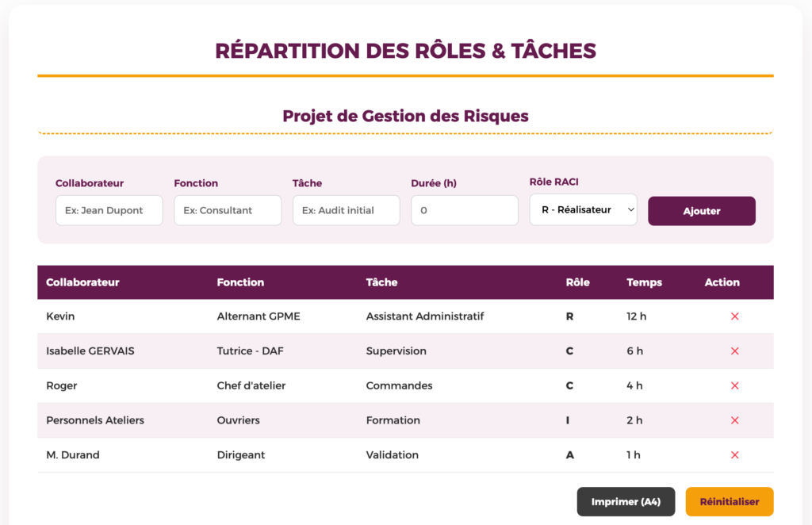Click the Durée (h) number field
Screen dimensions: 812x525
[x=464, y=210]
